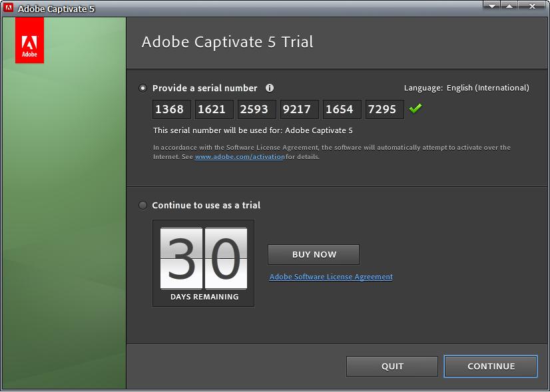Click the BUY NOW button

(x=313, y=254)
